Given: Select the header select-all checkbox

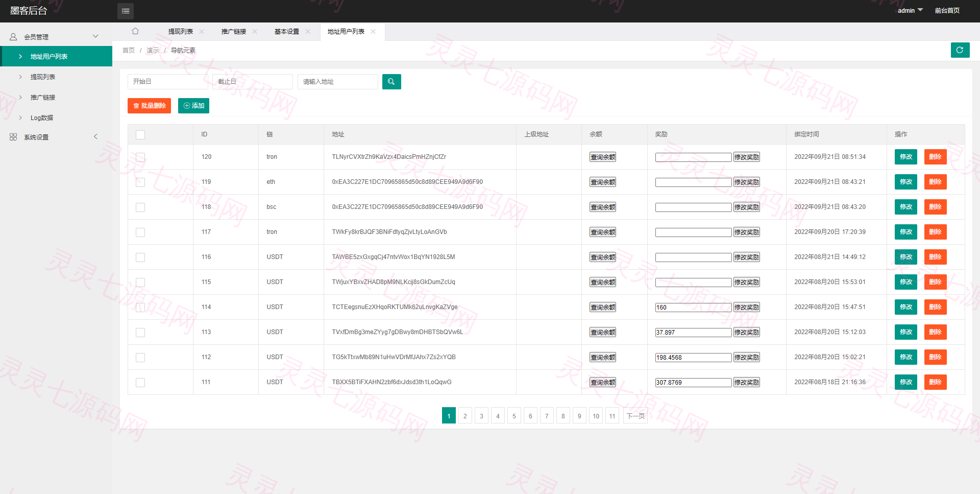Looking at the screenshot, I should pyautogui.click(x=140, y=135).
